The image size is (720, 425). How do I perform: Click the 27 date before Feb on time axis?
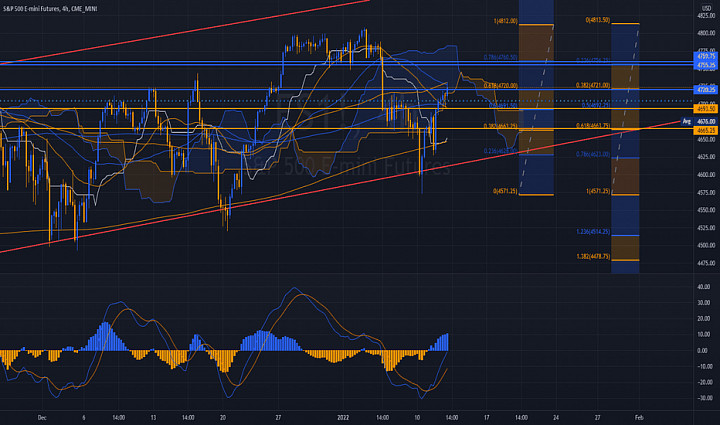(598, 418)
